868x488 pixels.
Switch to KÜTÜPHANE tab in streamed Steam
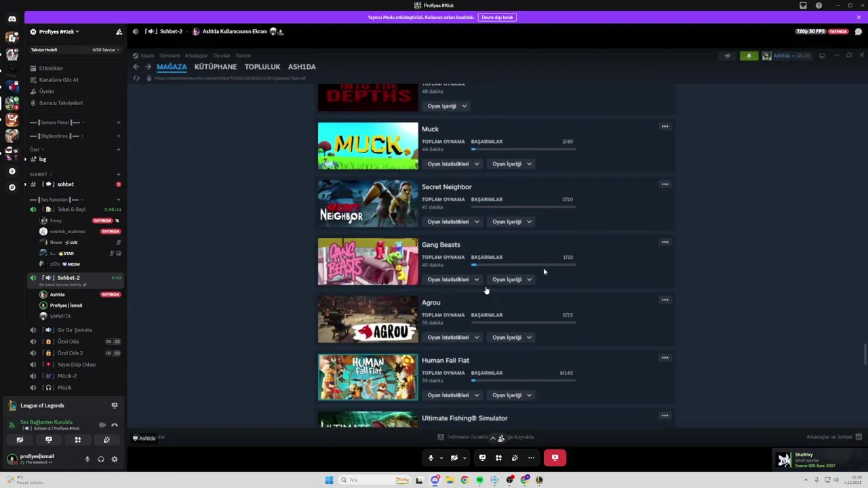216,67
